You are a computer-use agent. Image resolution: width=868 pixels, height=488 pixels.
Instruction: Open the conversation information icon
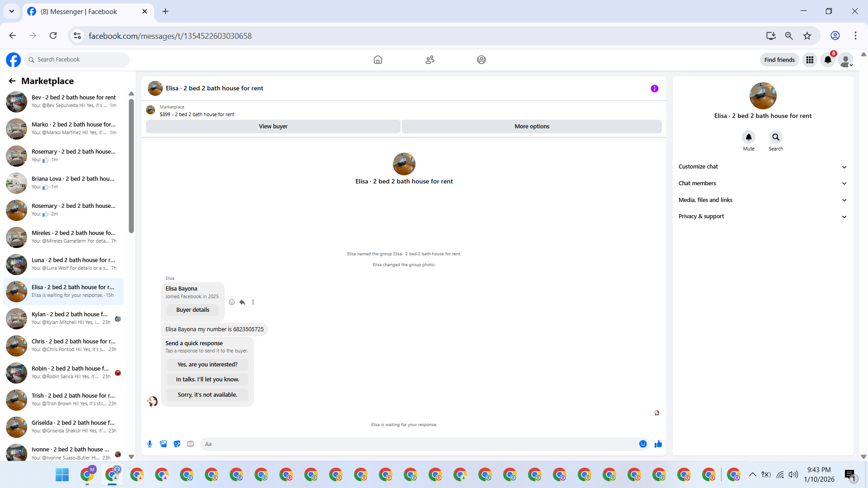(x=654, y=89)
